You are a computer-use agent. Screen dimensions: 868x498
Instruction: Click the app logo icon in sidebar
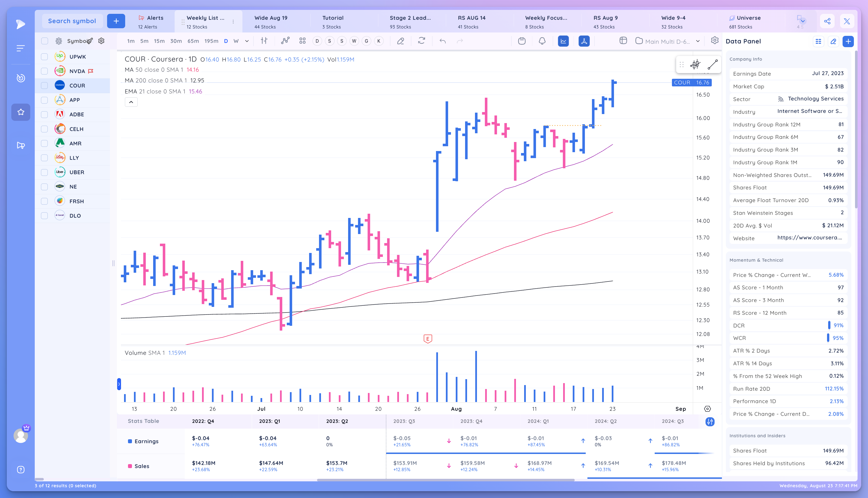point(21,24)
